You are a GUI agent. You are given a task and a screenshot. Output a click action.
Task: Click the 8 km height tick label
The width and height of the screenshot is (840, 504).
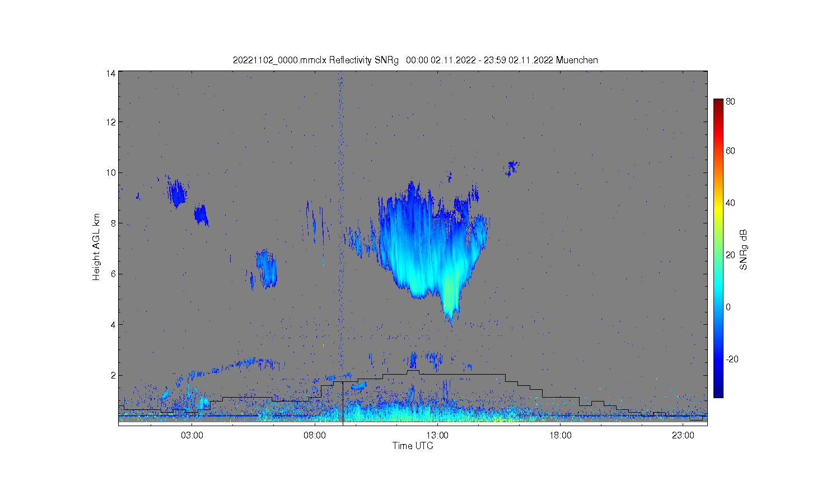coord(113,223)
